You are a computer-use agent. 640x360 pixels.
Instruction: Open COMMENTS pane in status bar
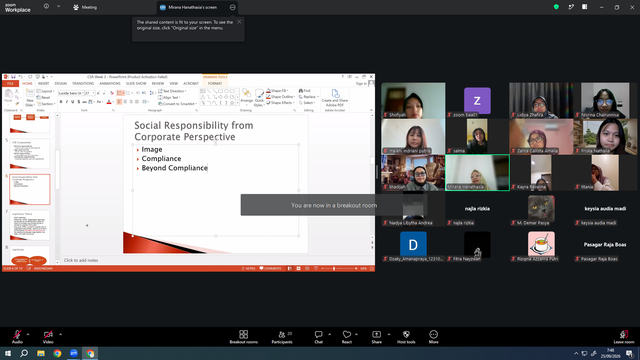pos(270,269)
